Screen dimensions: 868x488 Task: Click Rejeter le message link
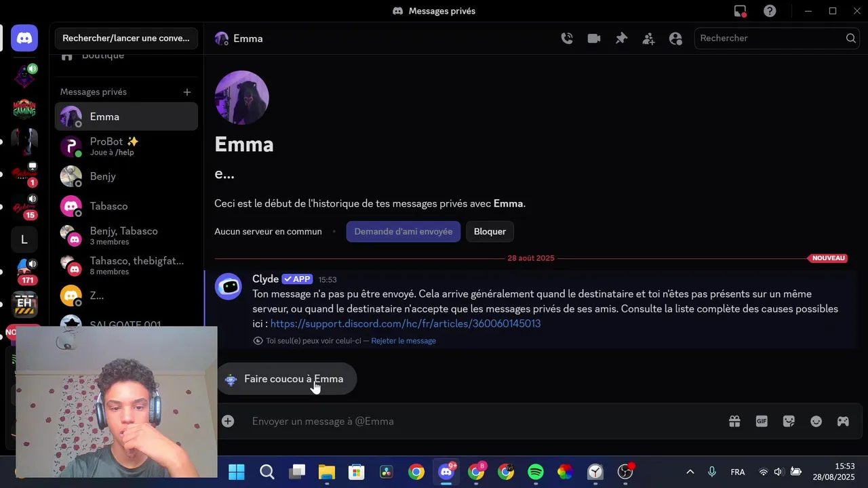tap(403, 341)
